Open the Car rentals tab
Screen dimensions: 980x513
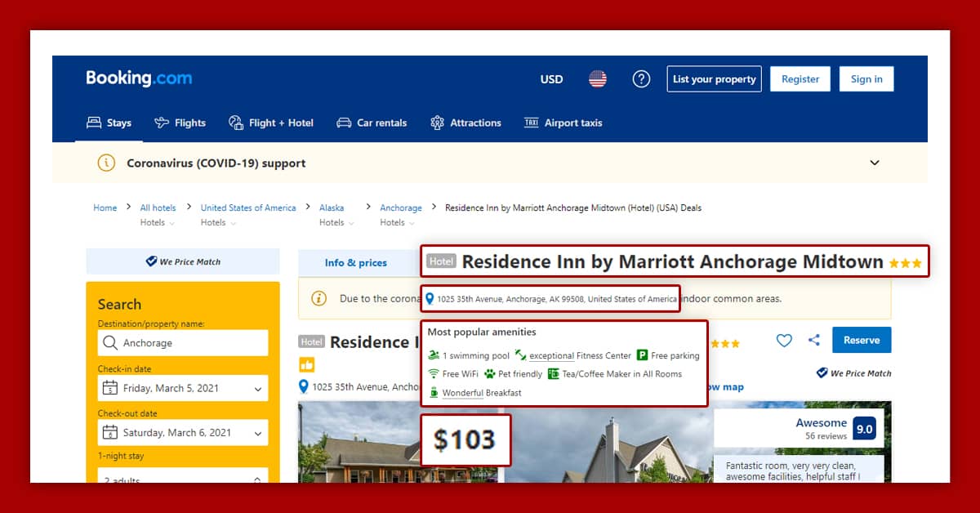click(x=372, y=123)
